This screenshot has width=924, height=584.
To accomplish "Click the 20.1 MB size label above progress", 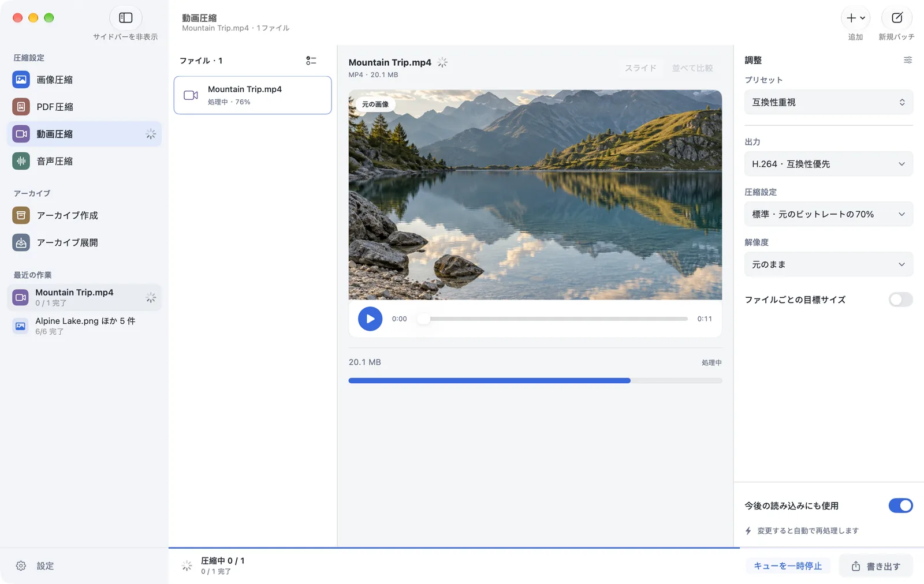I will tap(365, 362).
